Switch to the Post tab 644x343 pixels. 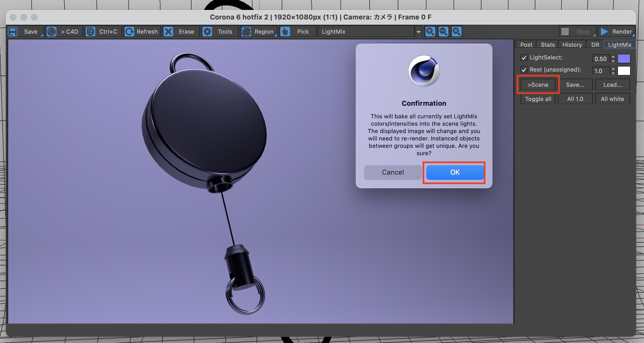click(526, 45)
